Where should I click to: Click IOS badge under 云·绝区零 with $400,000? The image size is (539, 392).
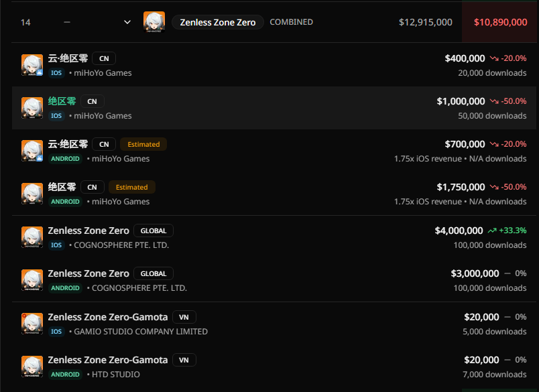(56, 73)
